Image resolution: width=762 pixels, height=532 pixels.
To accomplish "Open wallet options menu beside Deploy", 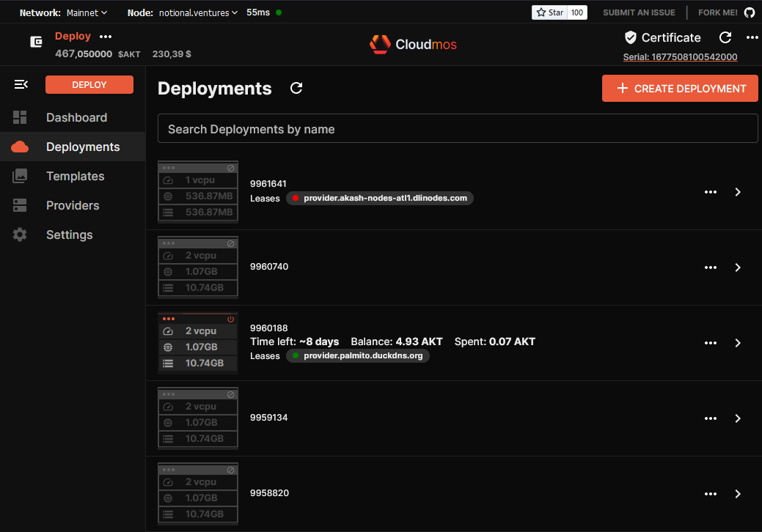I will pos(106,37).
